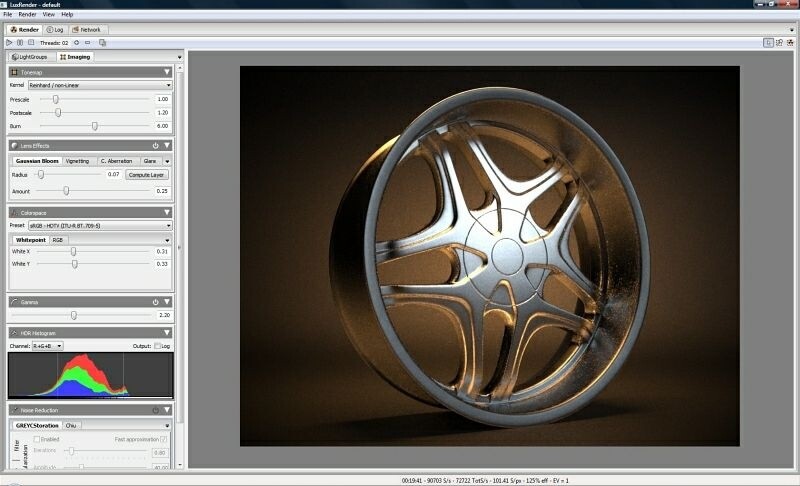
Task: Collapse the Noise Reduction panel
Action: (x=167, y=410)
